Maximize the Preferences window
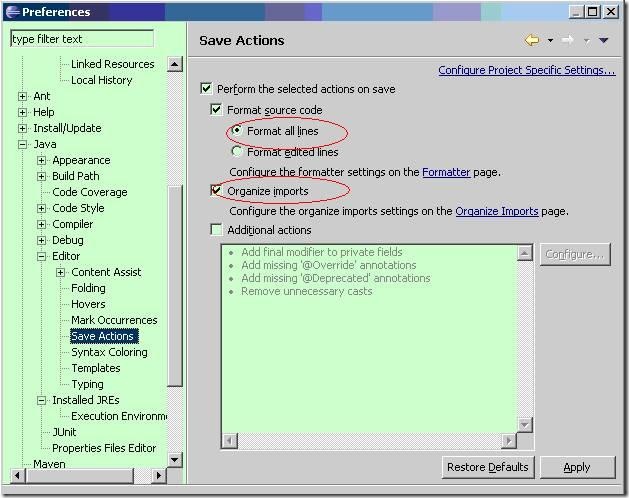Screen dimensions: 629x498 point(593,12)
